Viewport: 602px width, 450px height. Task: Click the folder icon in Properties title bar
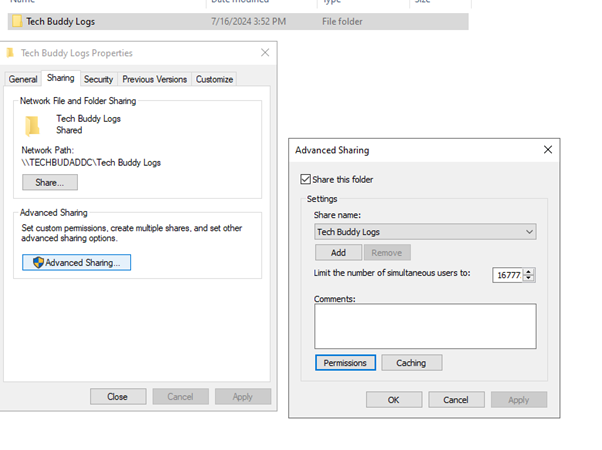10,53
